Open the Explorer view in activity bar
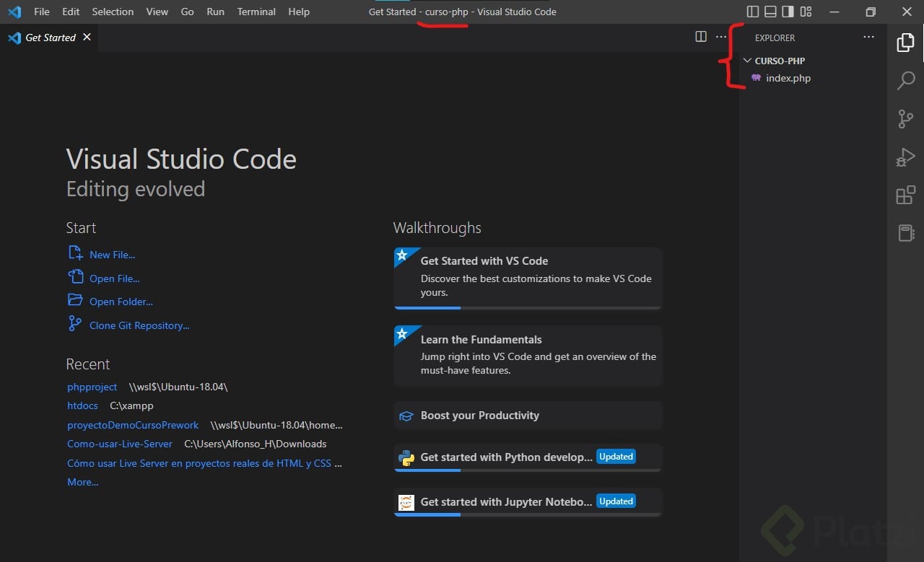 905,43
